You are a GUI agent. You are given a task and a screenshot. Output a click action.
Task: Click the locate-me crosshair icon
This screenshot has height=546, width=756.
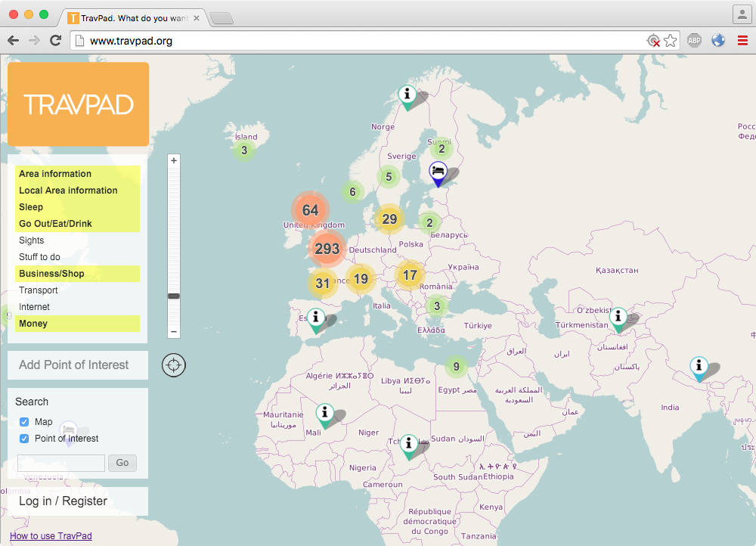[174, 366]
